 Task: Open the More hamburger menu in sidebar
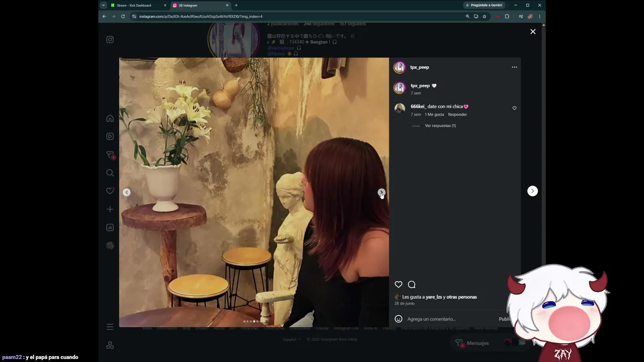[110, 327]
